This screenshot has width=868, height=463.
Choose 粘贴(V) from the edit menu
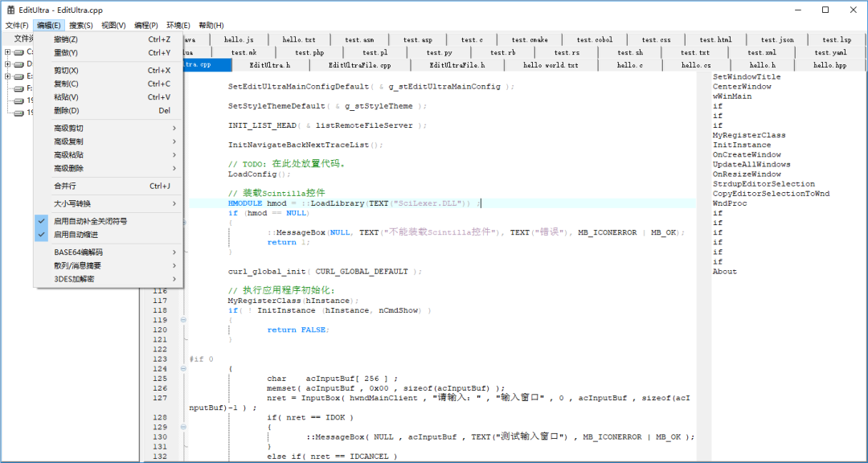tap(108, 97)
